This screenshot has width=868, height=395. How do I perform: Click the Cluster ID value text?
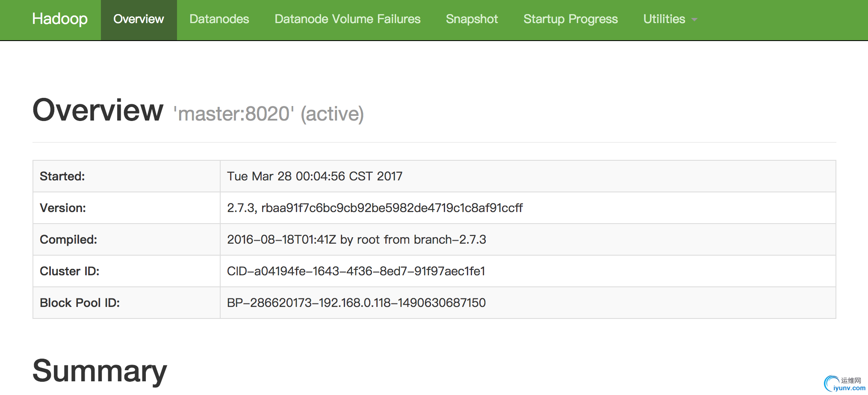[x=356, y=271]
